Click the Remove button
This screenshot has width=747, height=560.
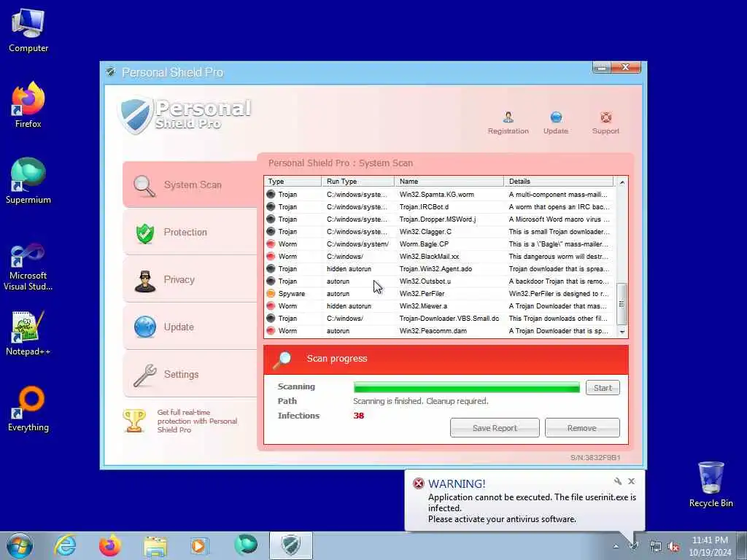pyautogui.click(x=581, y=427)
